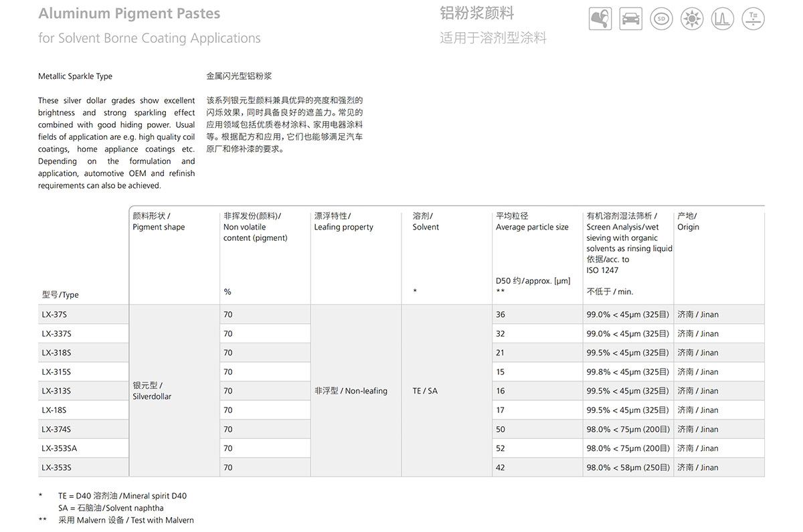Image resolution: width=803 pixels, height=532 pixels.
Task: Click the paint bucket coating icon
Action: 600,19
